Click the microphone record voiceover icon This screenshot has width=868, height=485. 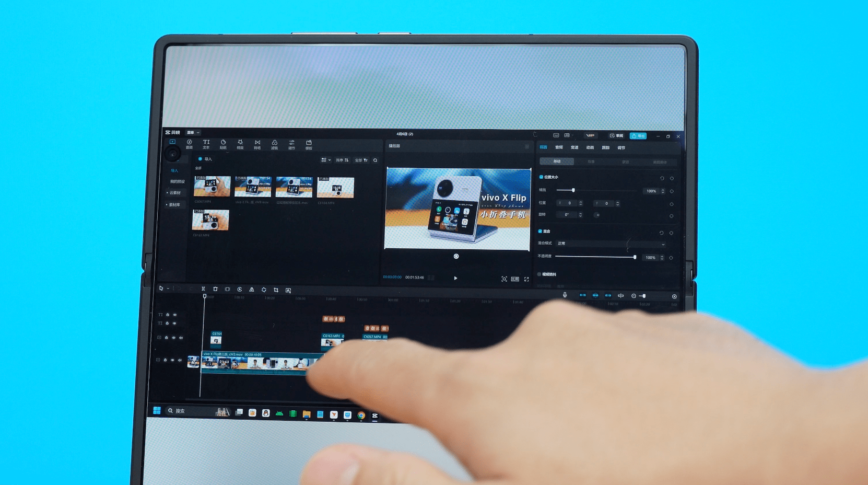[565, 295]
